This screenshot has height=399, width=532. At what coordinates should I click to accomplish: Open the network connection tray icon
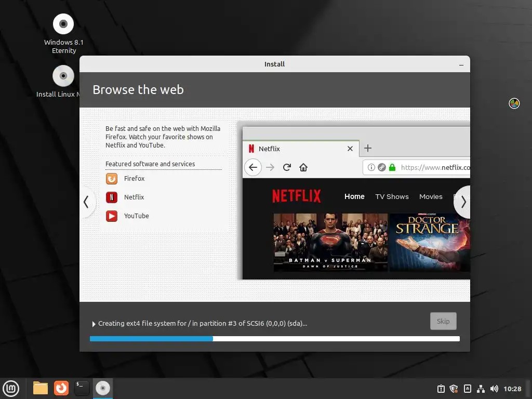click(x=481, y=389)
